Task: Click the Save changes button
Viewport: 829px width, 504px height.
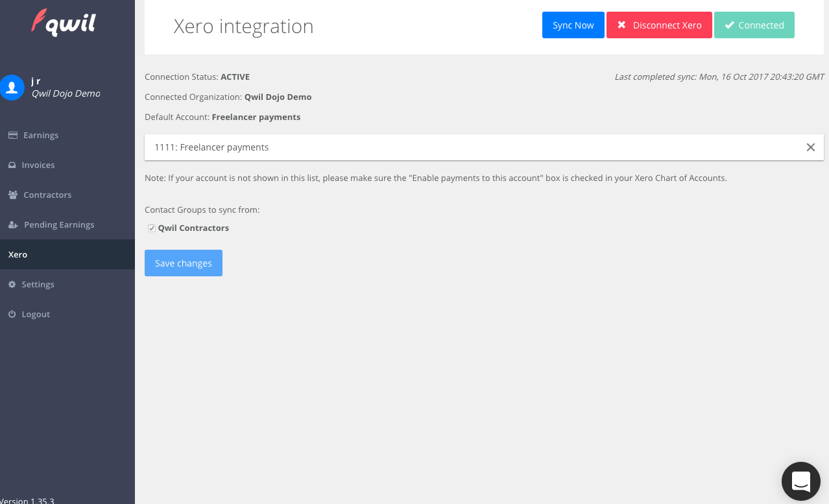Action: 184,263
